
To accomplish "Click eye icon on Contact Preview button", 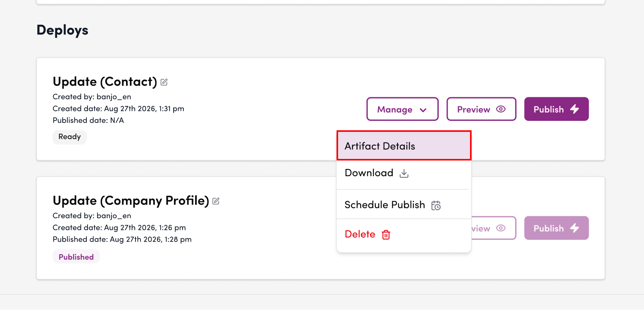I will point(501,109).
